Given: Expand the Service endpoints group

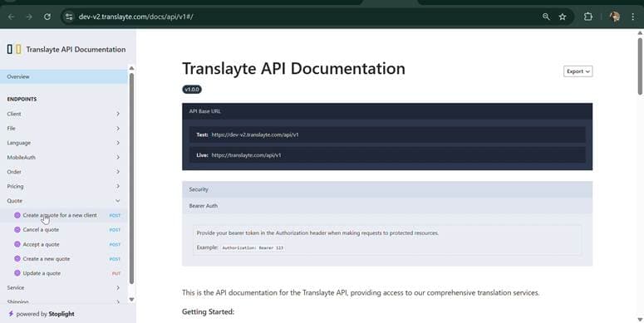Looking at the screenshot, I should click(64, 287).
